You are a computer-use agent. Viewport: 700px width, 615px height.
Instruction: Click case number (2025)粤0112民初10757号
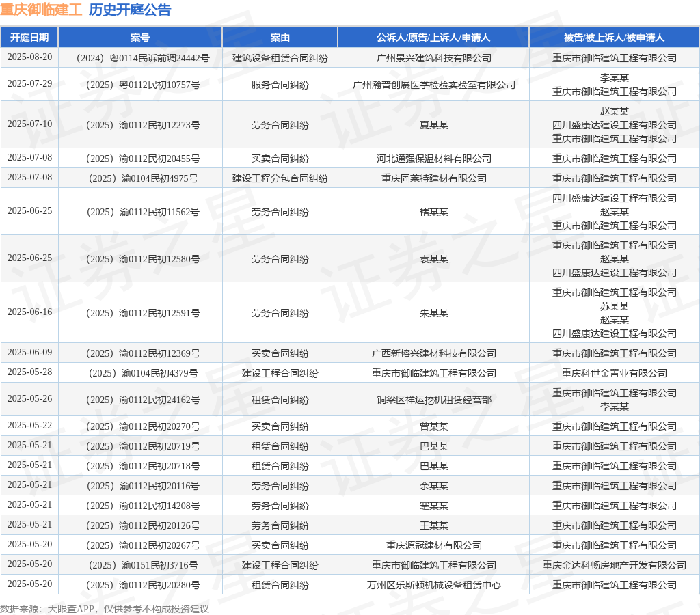pos(140,85)
